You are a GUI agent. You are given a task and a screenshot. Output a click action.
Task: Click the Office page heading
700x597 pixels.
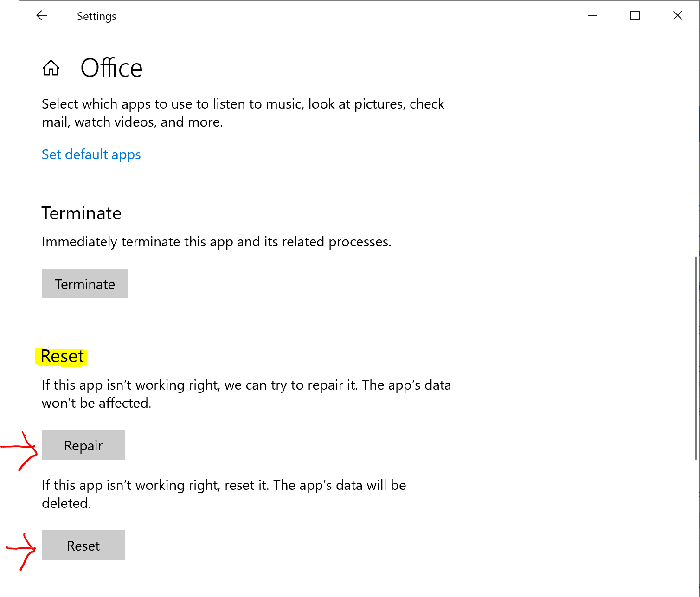[x=111, y=68]
